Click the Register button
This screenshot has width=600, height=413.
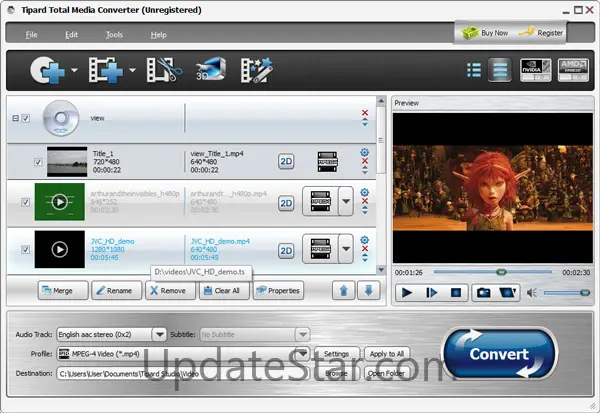541,33
